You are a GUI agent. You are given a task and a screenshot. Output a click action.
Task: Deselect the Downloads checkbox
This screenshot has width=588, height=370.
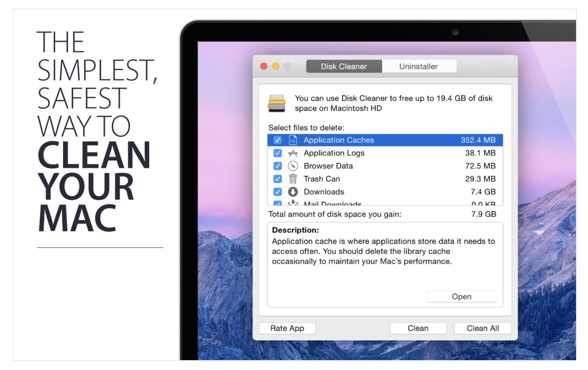point(278,192)
